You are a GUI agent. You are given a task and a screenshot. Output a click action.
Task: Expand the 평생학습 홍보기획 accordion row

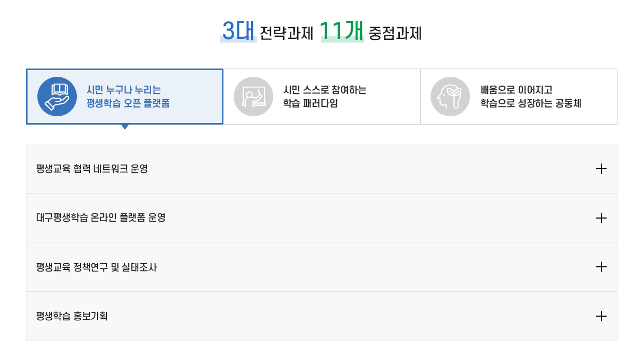tap(321, 316)
